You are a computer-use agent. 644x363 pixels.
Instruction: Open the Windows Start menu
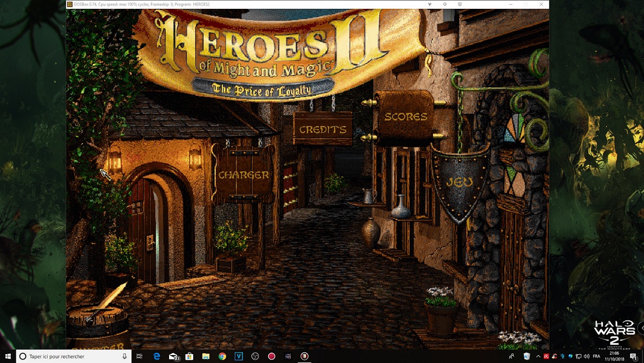[8, 356]
